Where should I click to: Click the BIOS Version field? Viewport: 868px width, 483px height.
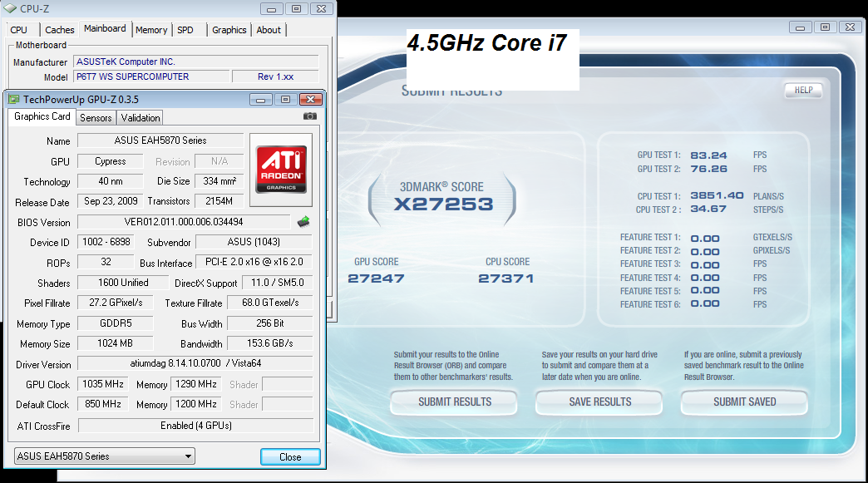184,222
